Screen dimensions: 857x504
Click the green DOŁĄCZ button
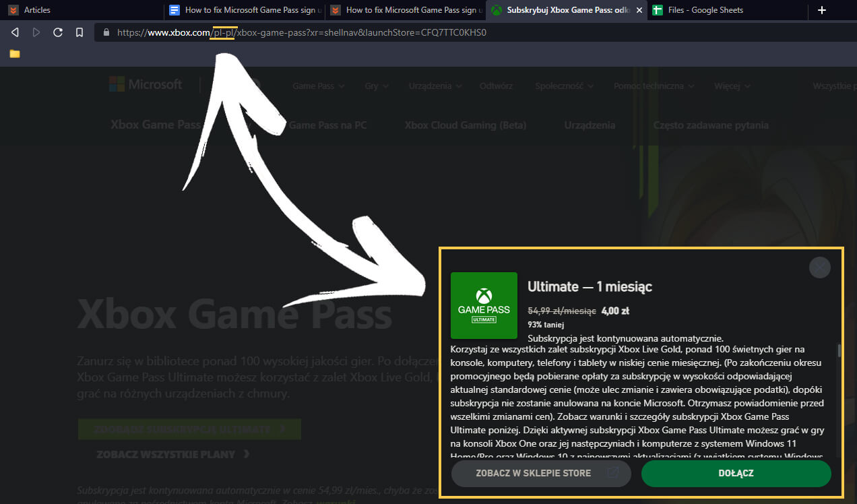tap(736, 473)
